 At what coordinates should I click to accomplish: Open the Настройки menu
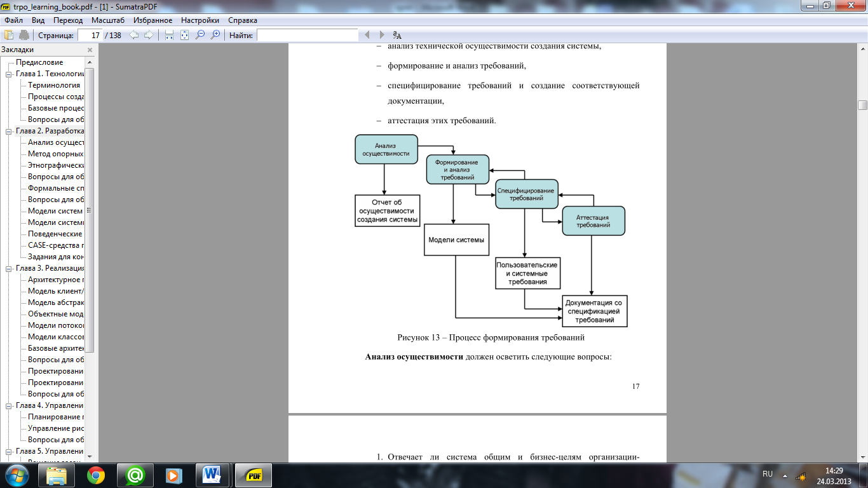point(200,20)
